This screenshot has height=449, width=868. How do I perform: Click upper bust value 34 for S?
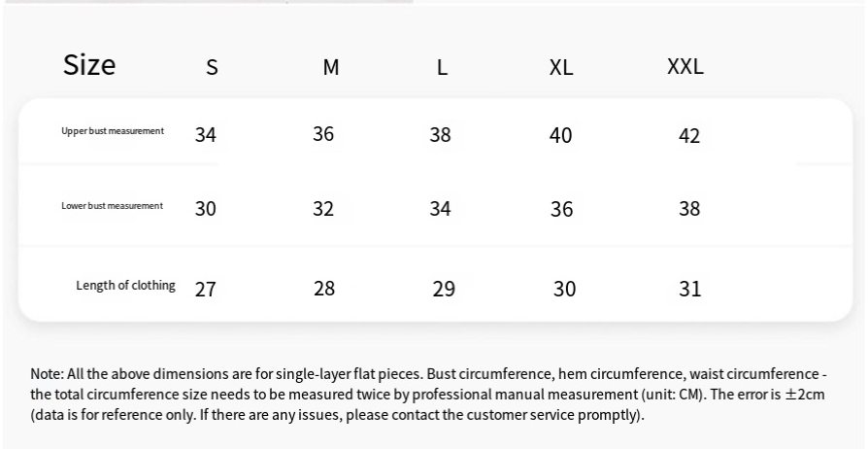tap(206, 135)
